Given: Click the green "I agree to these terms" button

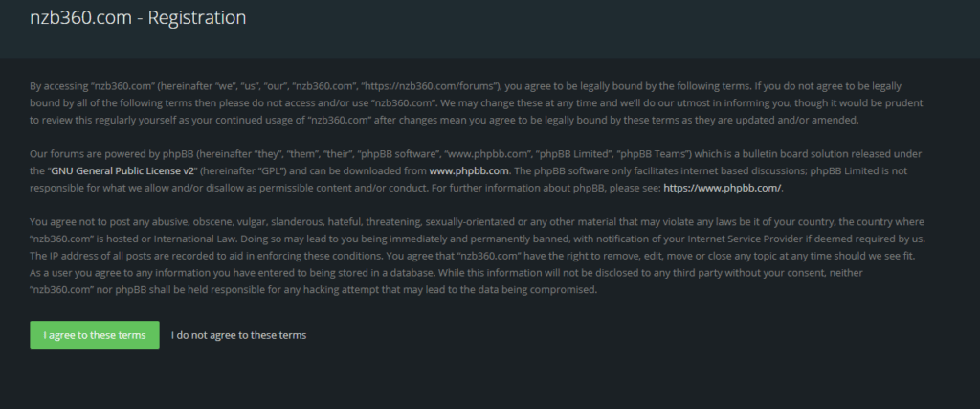Looking at the screenshot, I should point(94,335).
